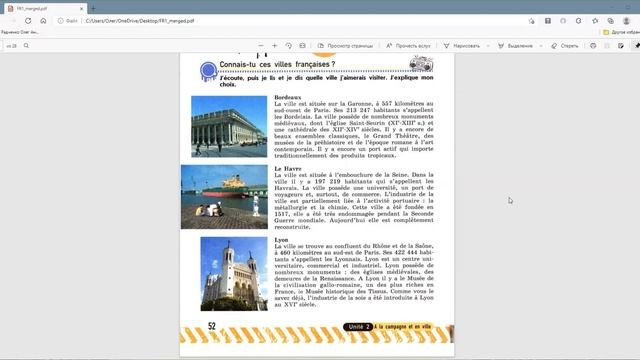
Task: Add this page to favorites
Action: coord(531,21)
